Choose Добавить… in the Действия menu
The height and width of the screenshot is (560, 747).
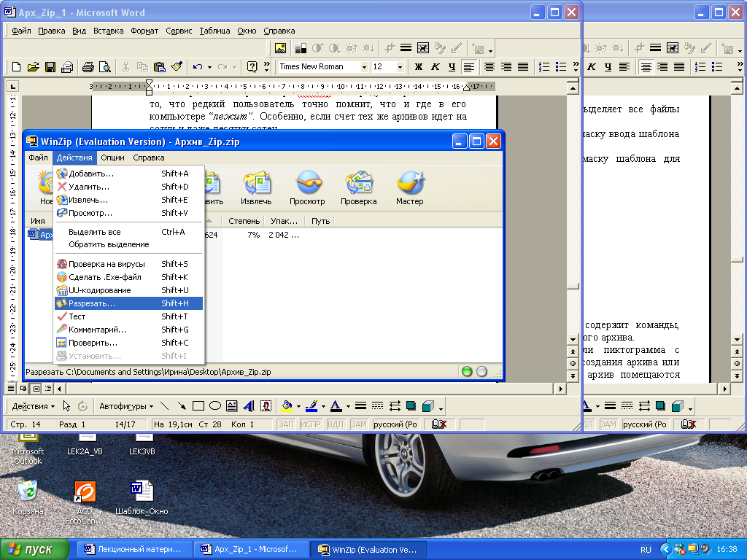[128, 174]
